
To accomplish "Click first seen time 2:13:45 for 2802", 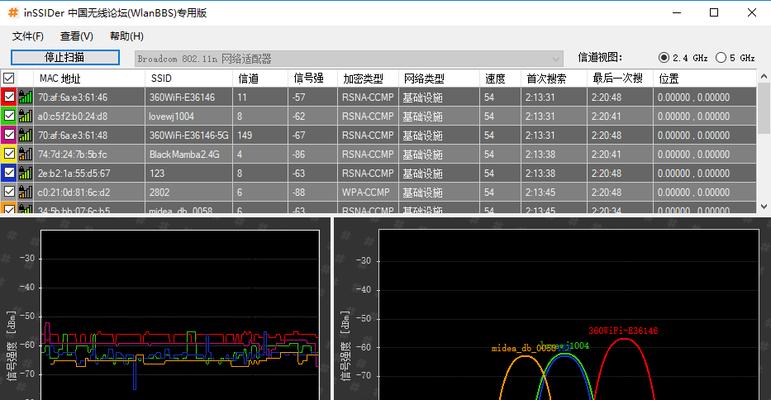I will point(540,192).
